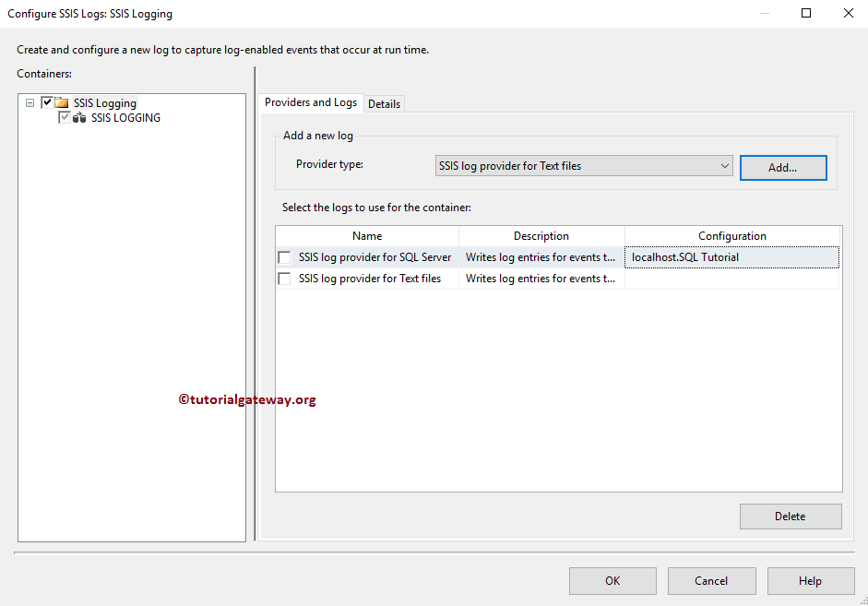Switch to the Providers and Logs tab
The height and width of the screenshot is (606, 868).
310,102
